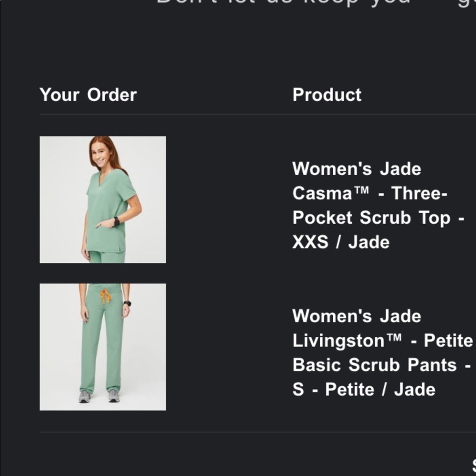The width and height of the screenshot is (476, 476).
Task: Click the "XXS / Jade" size text
Action: pyautogui.click(x=341, y=242)
